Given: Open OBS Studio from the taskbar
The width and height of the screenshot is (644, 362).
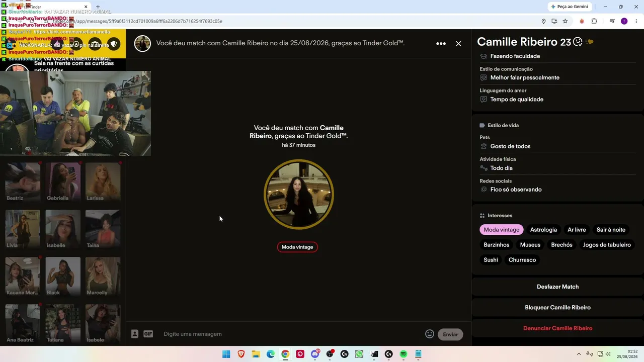Looking at the screenshot, I should click(330, 354).
